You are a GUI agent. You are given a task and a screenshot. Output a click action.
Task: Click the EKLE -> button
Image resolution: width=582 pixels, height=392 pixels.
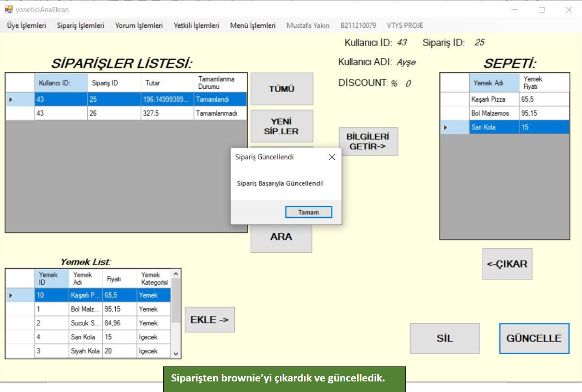coord(210,320)
